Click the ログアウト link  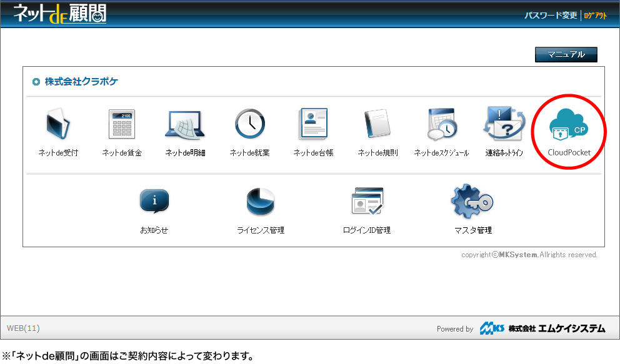point(595,16)
